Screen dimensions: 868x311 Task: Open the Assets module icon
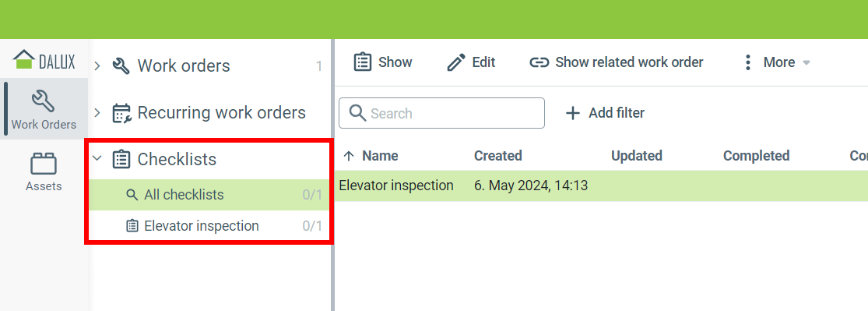coord(43,164)
